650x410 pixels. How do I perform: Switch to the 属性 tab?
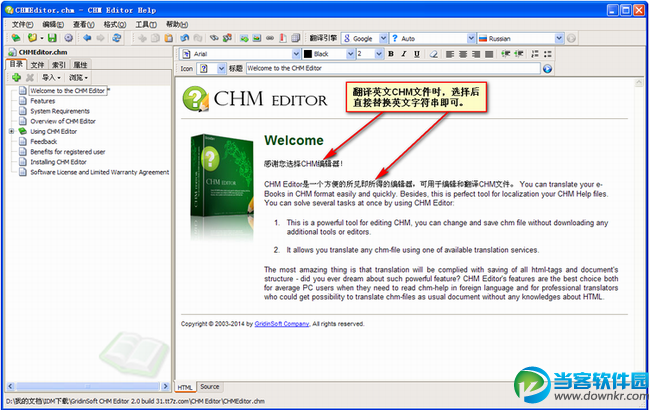(x=80, y=65)
